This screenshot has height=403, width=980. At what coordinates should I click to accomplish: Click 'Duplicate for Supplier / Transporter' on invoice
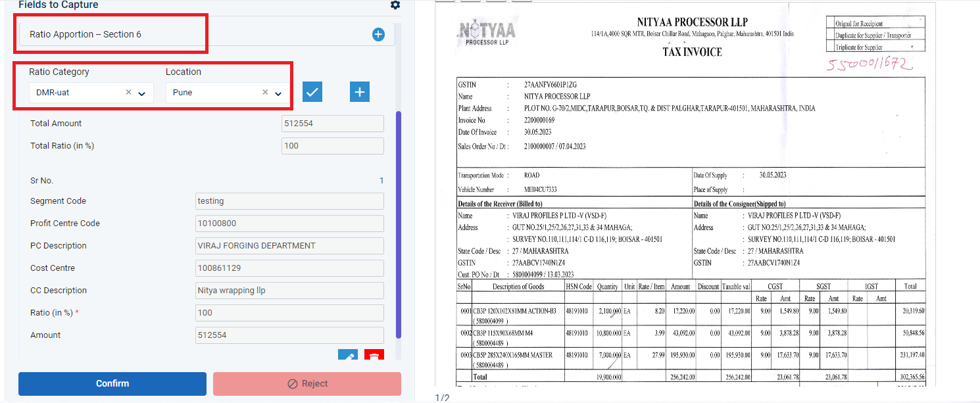[873, 36]
